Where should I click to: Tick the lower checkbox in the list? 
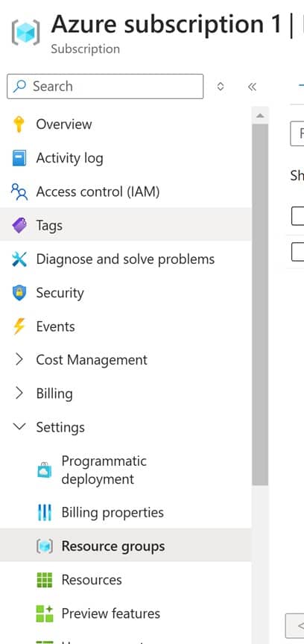[297, 252]
